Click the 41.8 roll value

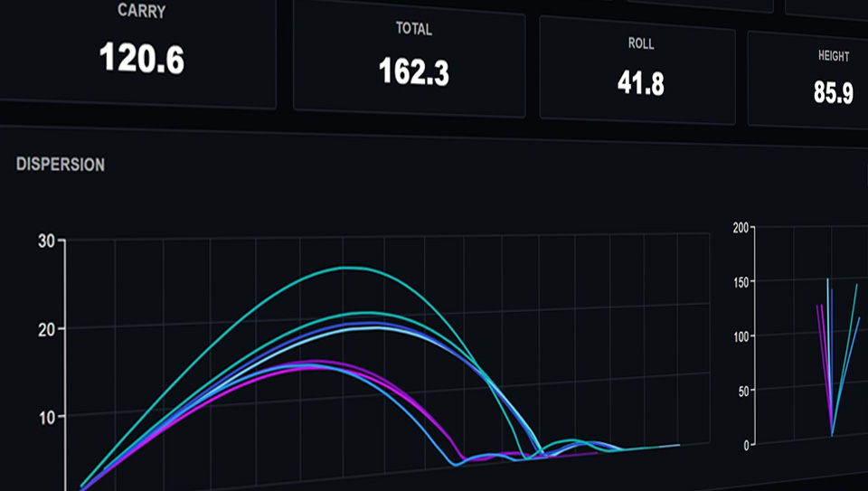coord(641,83)
